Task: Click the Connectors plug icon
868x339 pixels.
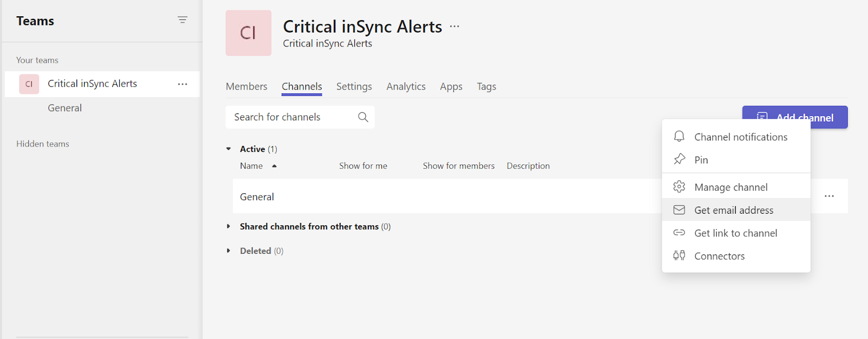Action: [x=679, y=255]
